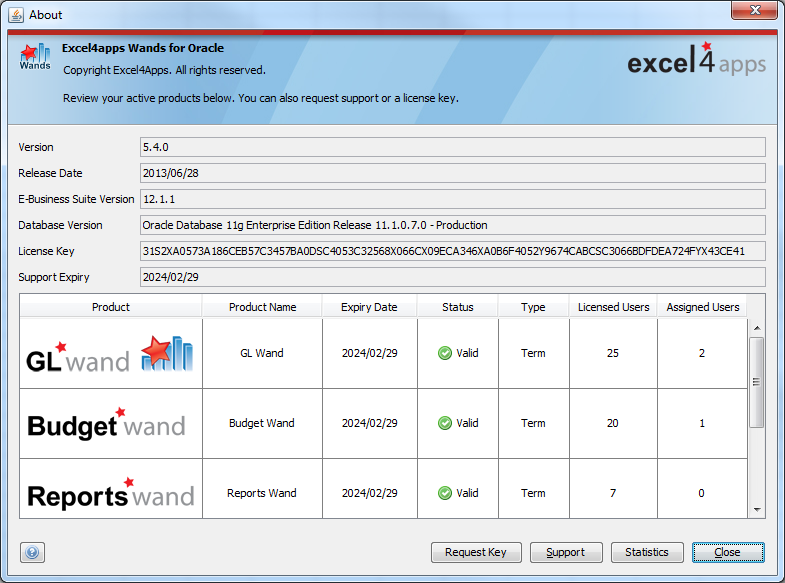Viewport: 785px width, 583px height.
Task: Click the Close button
Action: [x=728, y=552]
